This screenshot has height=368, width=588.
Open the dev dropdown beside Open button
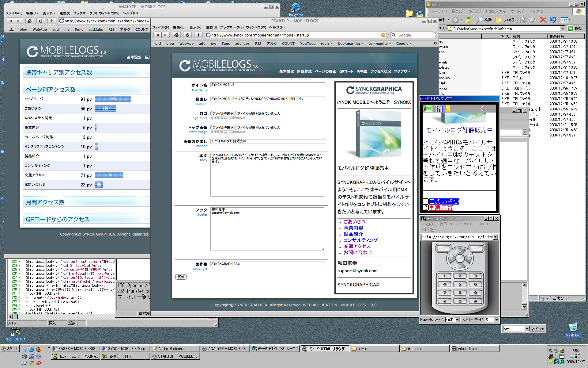click(x=527, y=329)
